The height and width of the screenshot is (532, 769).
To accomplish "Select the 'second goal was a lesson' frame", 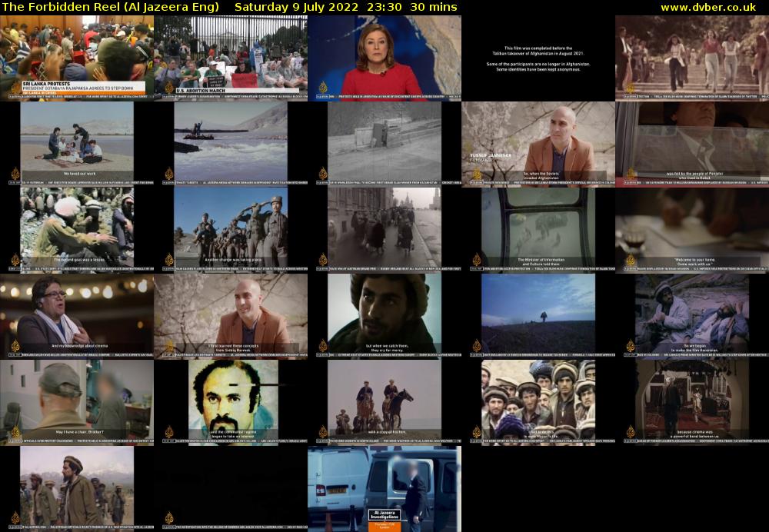I will point(77,230).
